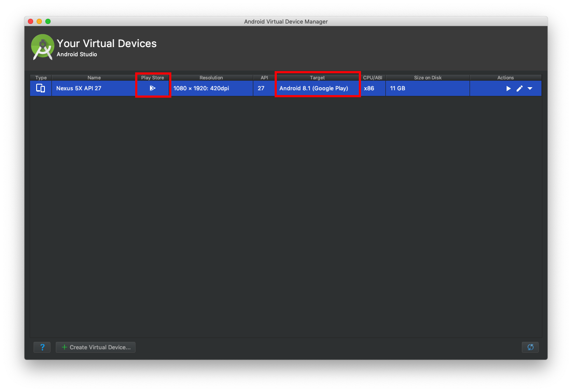Click the Play Store column header
The image size is (572, 392).
click(153, 78)
